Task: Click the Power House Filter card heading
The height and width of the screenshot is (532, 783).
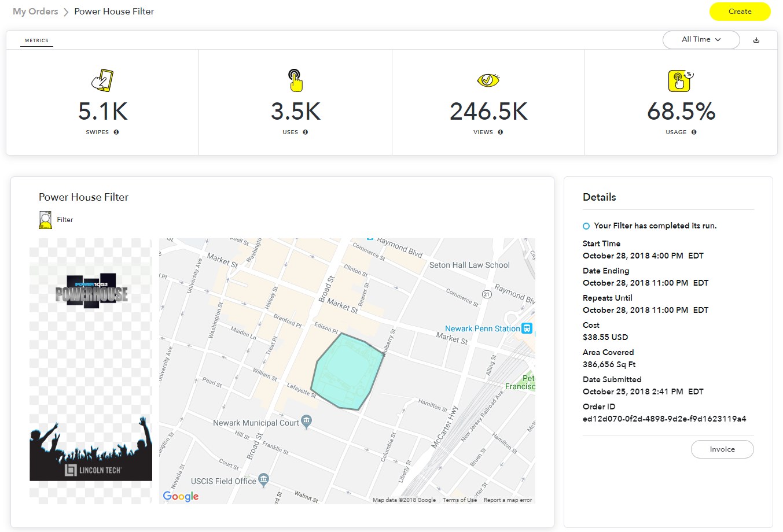Action: [83, 197]
